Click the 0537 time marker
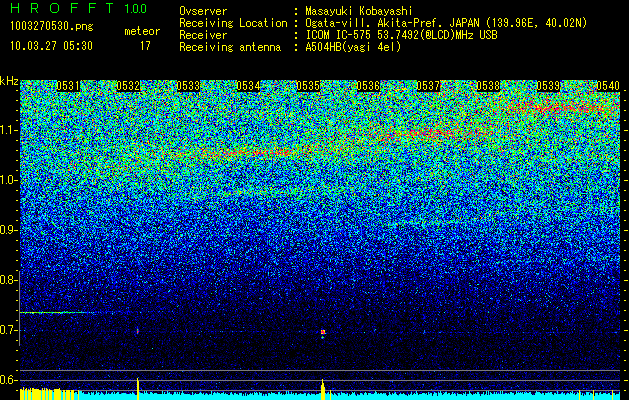Image resolution: width=629 pixels, height=400 pixels. [x=428, y=86]
